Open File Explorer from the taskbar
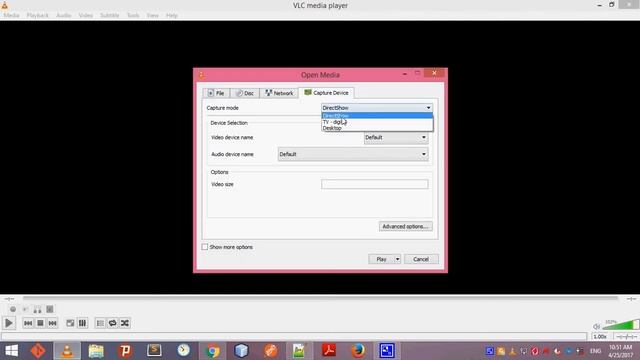The height and width of the screenshot is (360, 640). coord(96,351)
